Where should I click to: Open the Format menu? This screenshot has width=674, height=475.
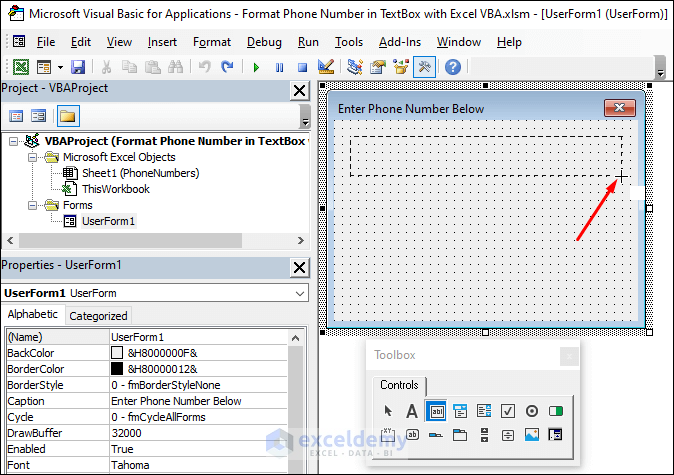(x=212, y=42)
